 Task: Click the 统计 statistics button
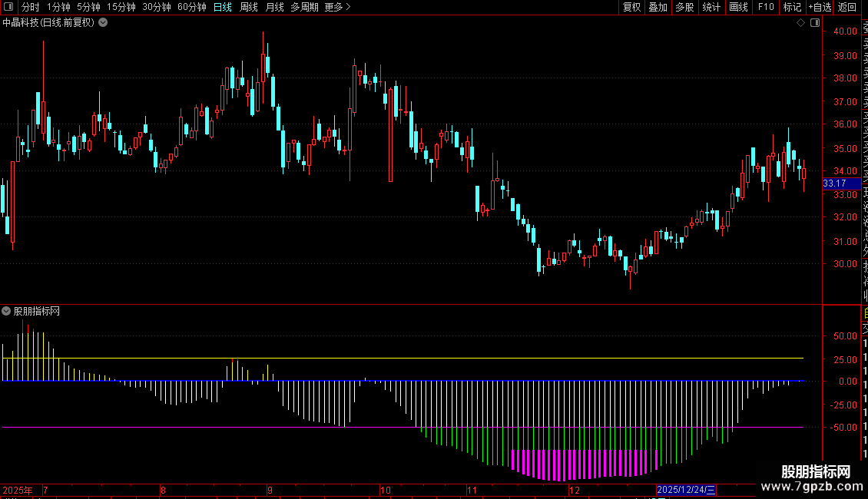click(x=711, y=7)
